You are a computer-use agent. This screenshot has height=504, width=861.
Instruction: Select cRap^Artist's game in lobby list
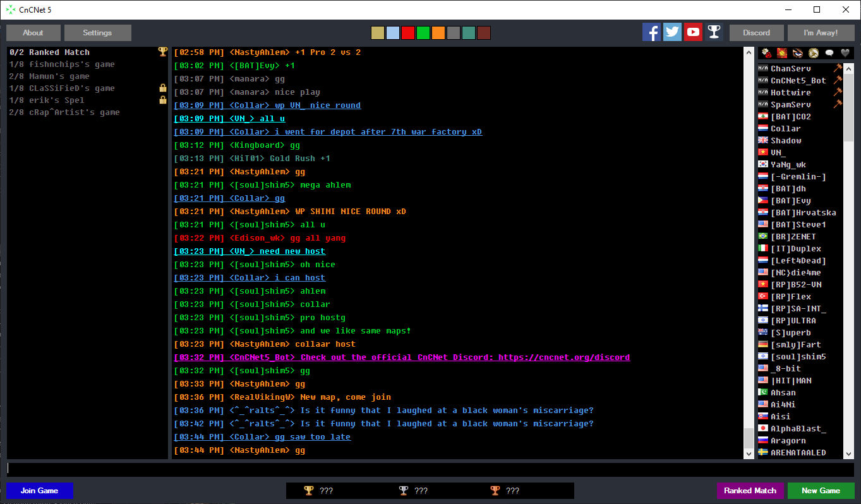(88, 112)
